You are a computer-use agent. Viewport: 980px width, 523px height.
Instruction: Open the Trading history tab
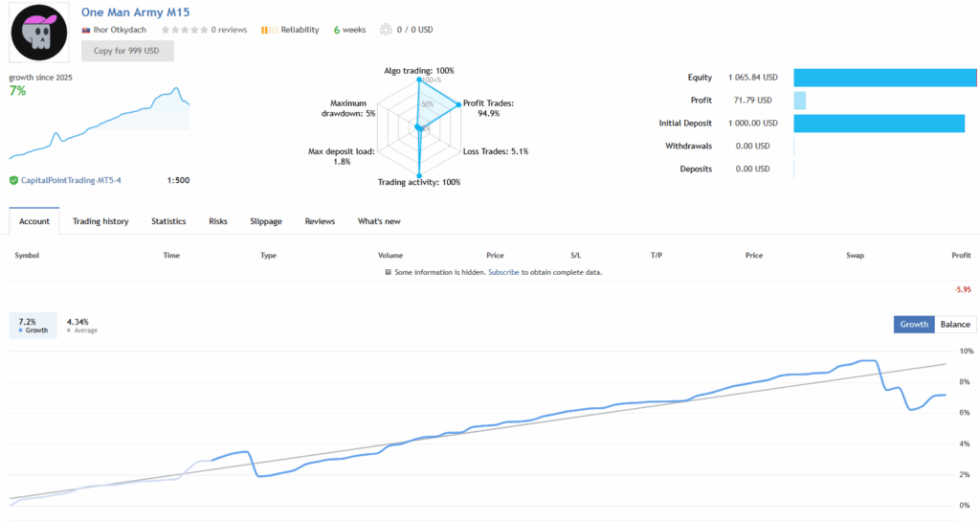100,221
